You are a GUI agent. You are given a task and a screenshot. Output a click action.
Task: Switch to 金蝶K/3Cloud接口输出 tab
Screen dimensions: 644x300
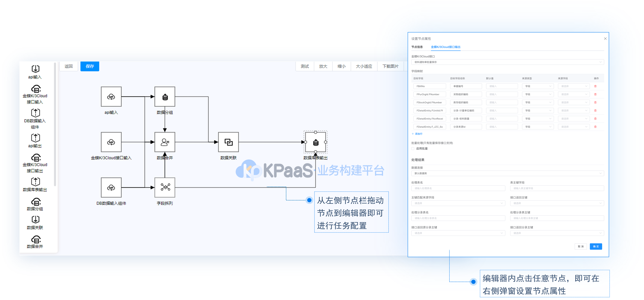pos(445,47)
